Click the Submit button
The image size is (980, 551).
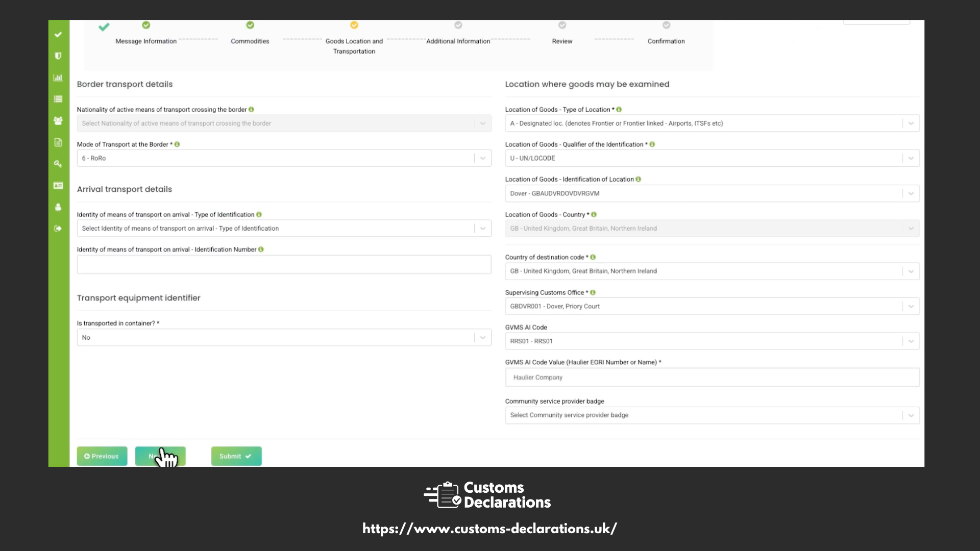click(x=236, y=456)
